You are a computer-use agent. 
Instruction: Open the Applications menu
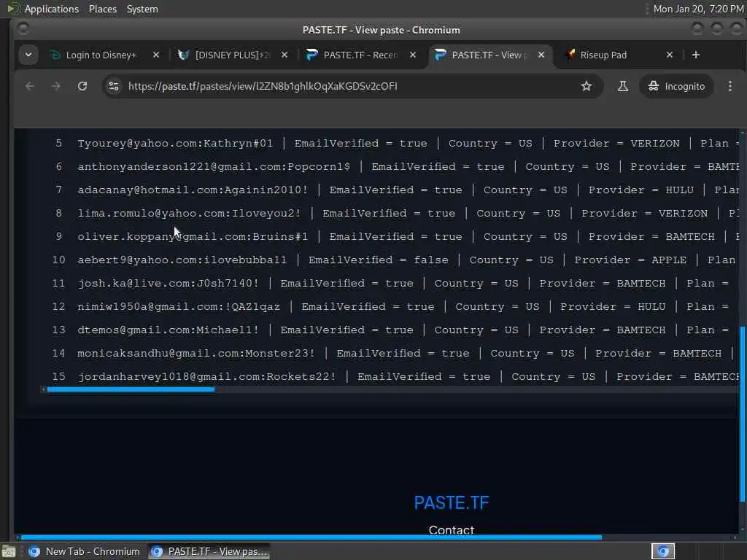[x=52, y=9]
